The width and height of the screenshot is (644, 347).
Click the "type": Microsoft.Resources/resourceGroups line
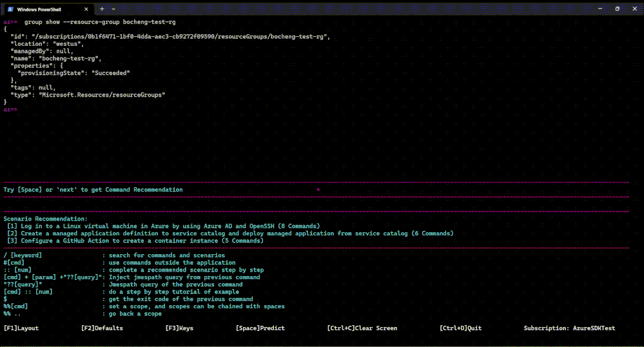88,95
